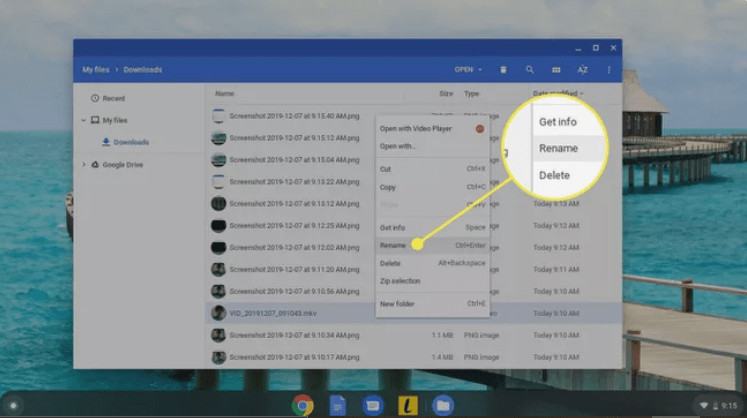747x418 pixels.
Task: Click My files in the breadcrumb
Action: [x=95, y=70]
